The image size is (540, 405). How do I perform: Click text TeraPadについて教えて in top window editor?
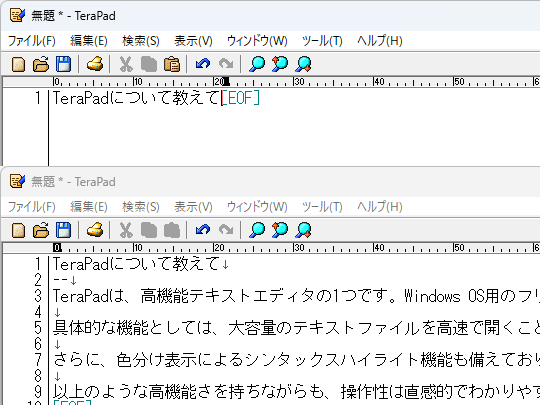point(136,98)
